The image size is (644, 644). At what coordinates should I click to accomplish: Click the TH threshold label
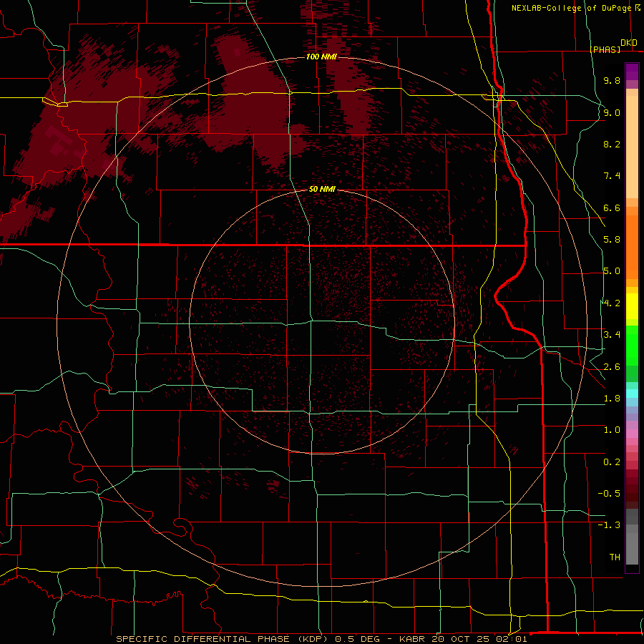pos(615,557)
